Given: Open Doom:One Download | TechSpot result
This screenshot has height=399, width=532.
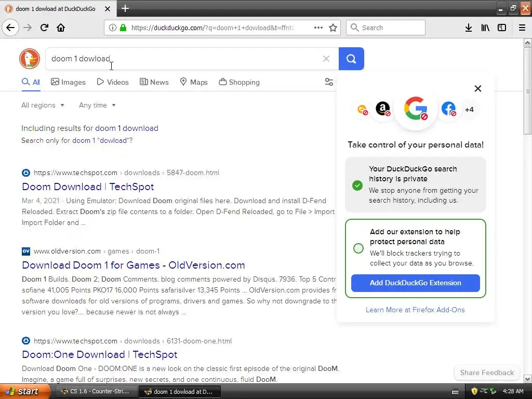Looking at the screenshot, I should pyautogui.click(x=99, y=354).
